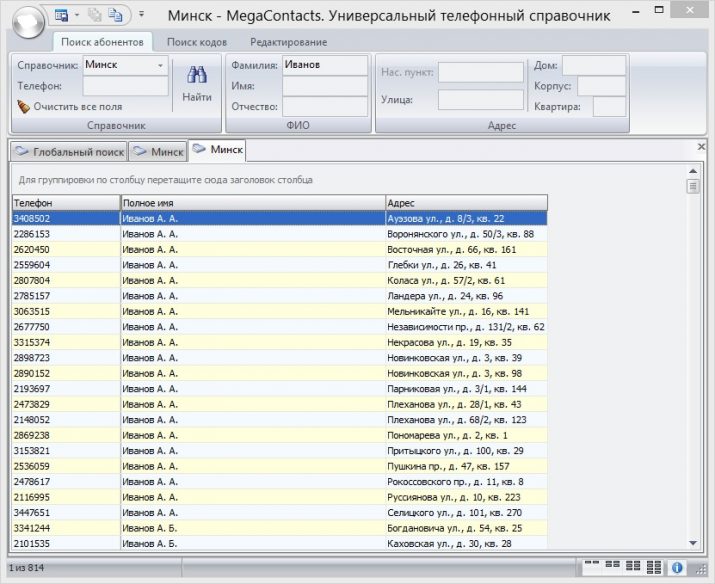Select row with phone 3153821
This screenshot has height=584, width=715.
pyautogui.click(x=280, y=451)
